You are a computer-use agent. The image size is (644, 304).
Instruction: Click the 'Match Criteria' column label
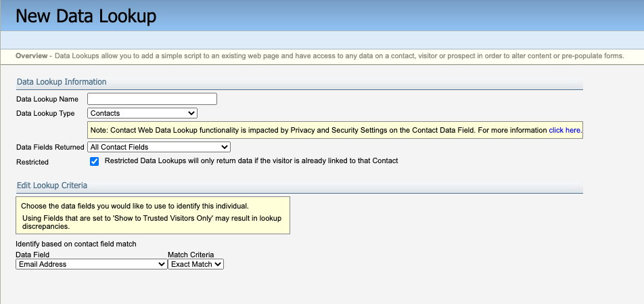click(191, 255)
